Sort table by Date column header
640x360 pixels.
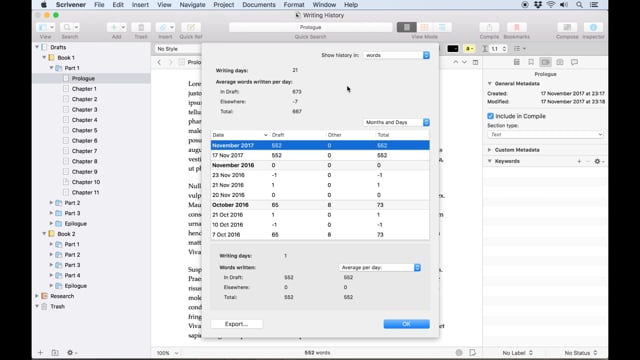(x=240, y=135)
